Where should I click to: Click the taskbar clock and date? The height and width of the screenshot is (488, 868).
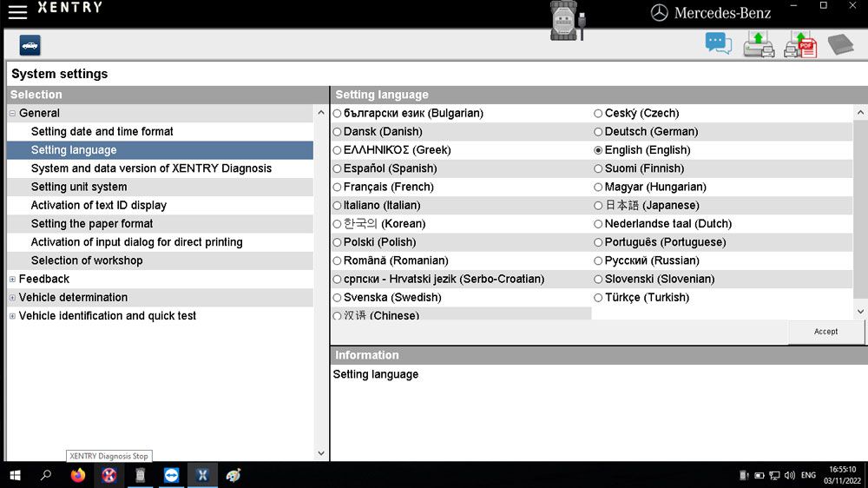point(842,475)
